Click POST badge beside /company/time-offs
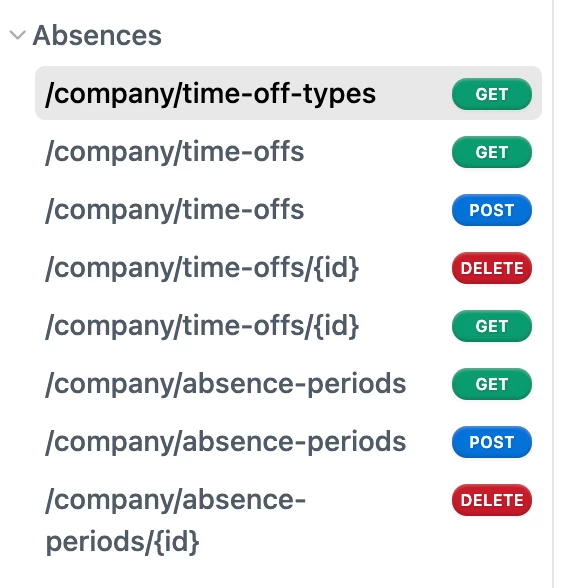The image size is (588, 588). coord(492,210)
